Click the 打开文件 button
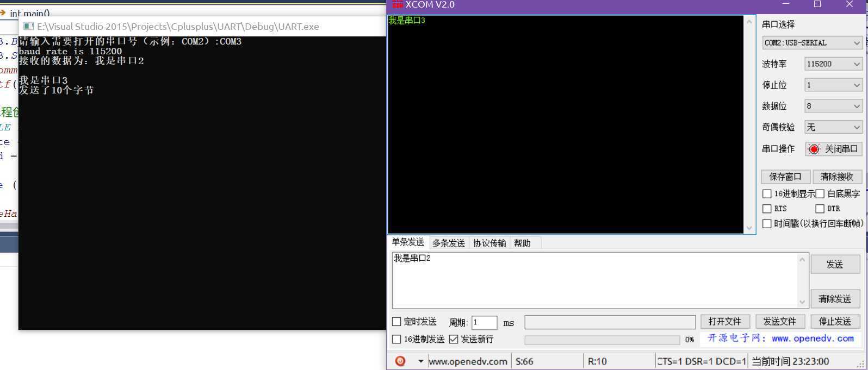The image size is (868, 370). click(x=725, y=321)
